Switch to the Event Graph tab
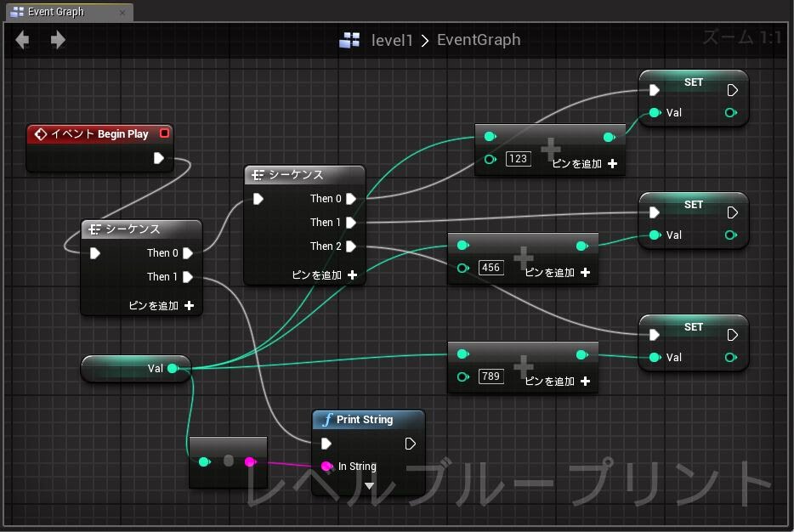794x532 pixels. click(x=56, y=12)
